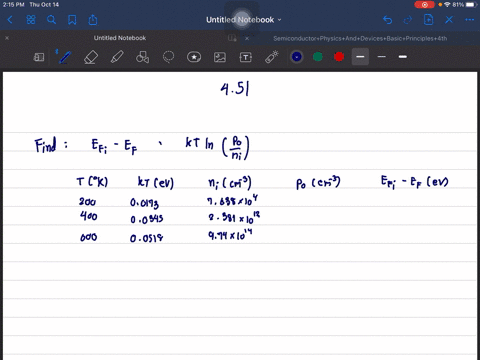480x360 pixels.
Task: Select the Lasso tool
Action: [168, 57]
